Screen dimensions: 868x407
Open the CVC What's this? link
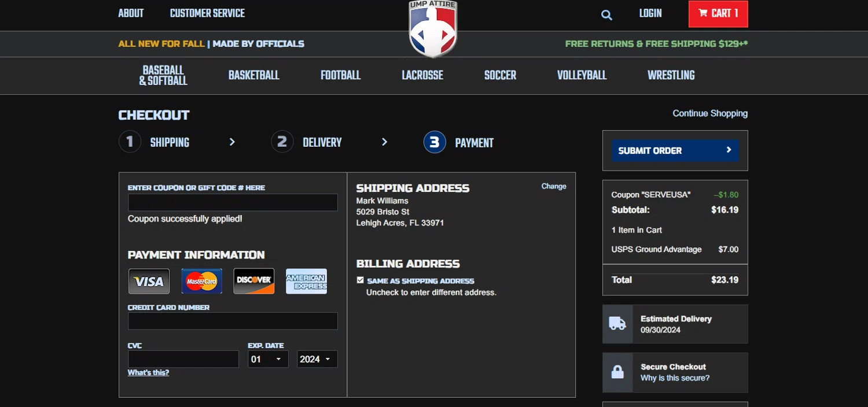click(148, 373)
